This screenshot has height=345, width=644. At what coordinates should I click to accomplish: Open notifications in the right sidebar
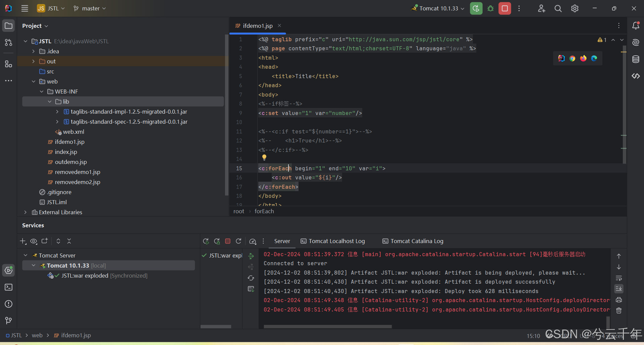(636, 25)
